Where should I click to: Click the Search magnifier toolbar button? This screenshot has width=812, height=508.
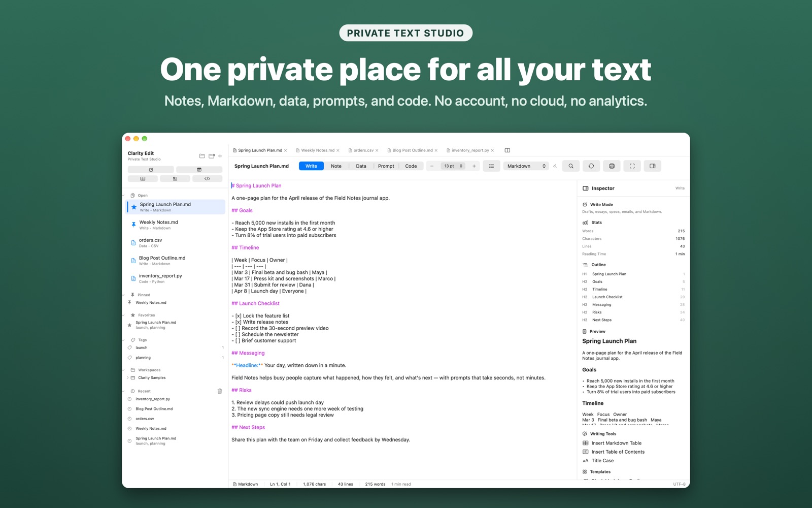[571, 166]
